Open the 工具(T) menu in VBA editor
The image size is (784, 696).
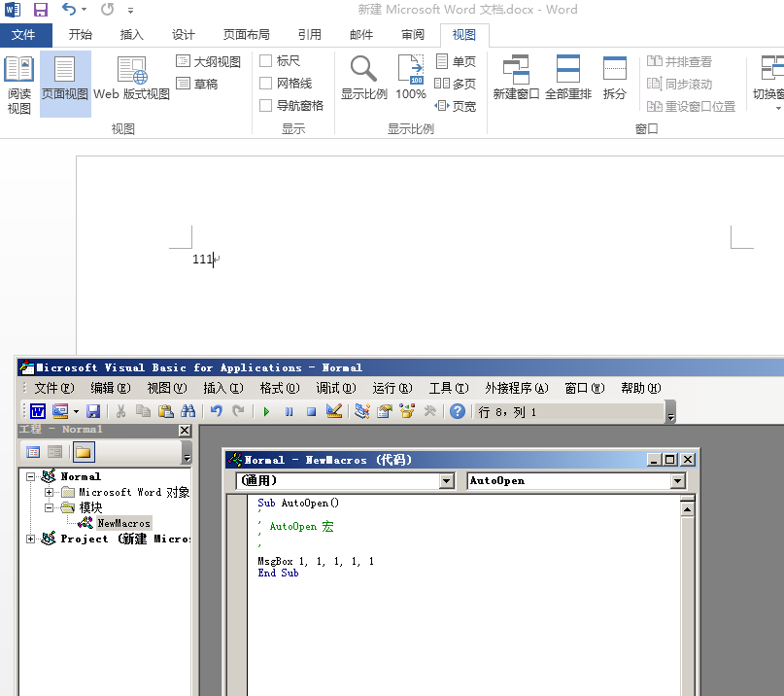pyautogui.click(x=449, y=388)
